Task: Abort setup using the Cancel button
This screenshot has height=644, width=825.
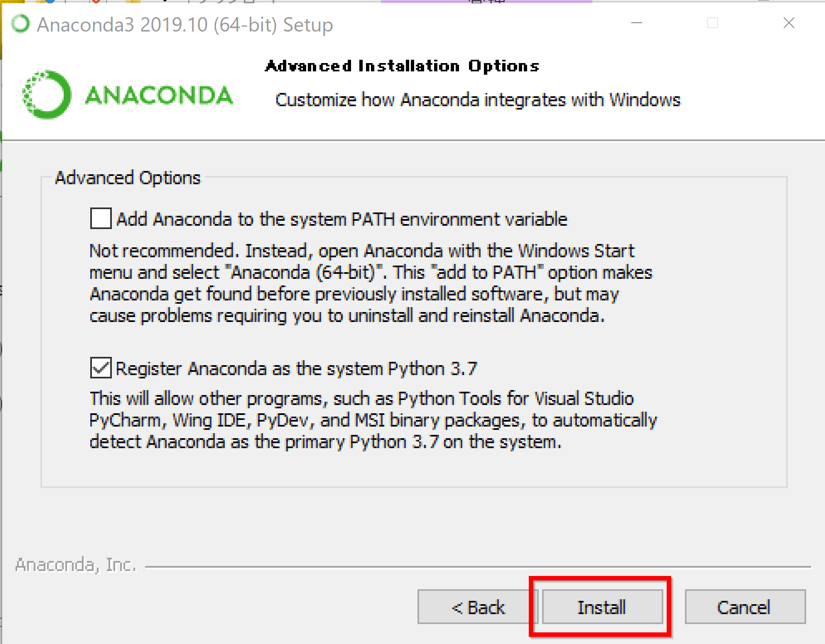Action: point(745,607)
